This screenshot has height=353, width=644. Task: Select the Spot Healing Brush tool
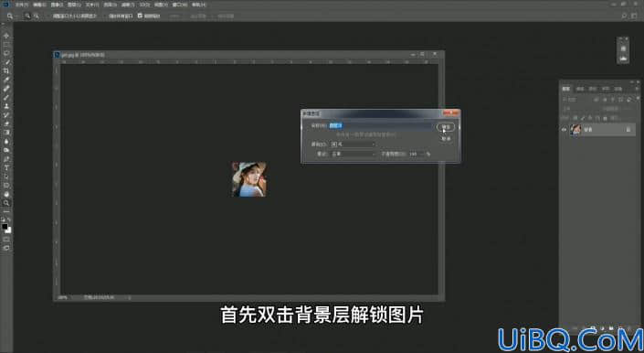[x=6, y=89]
